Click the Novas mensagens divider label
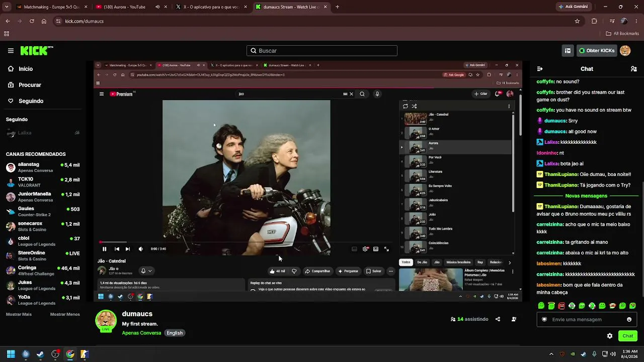 (x=586, y=196)
